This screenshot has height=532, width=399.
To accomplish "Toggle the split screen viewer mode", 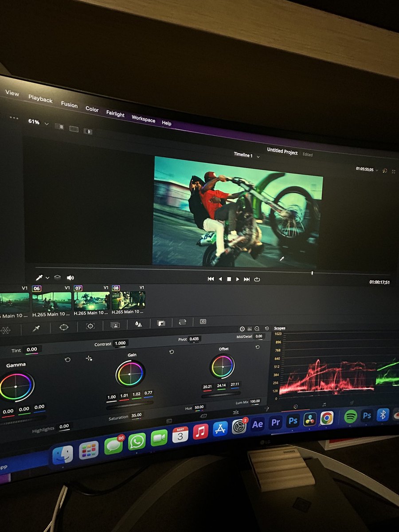I will coord(74,129).
